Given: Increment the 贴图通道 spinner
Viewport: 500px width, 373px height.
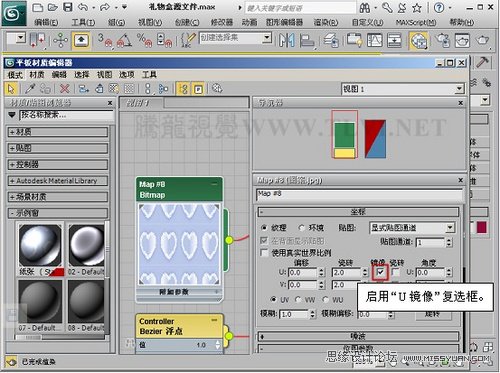Looking at the screenshot, I should 449,240.
